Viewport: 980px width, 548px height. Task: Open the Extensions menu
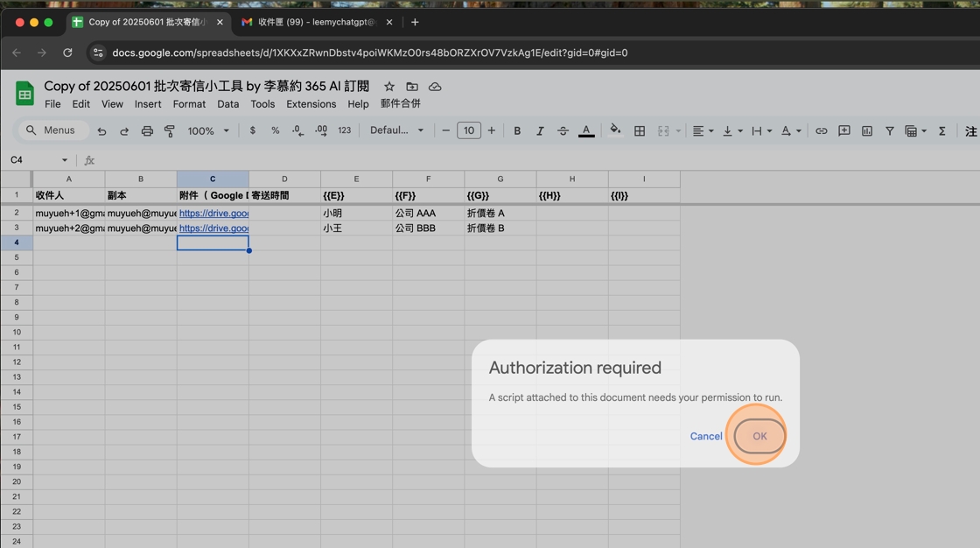tap(311, 104)
